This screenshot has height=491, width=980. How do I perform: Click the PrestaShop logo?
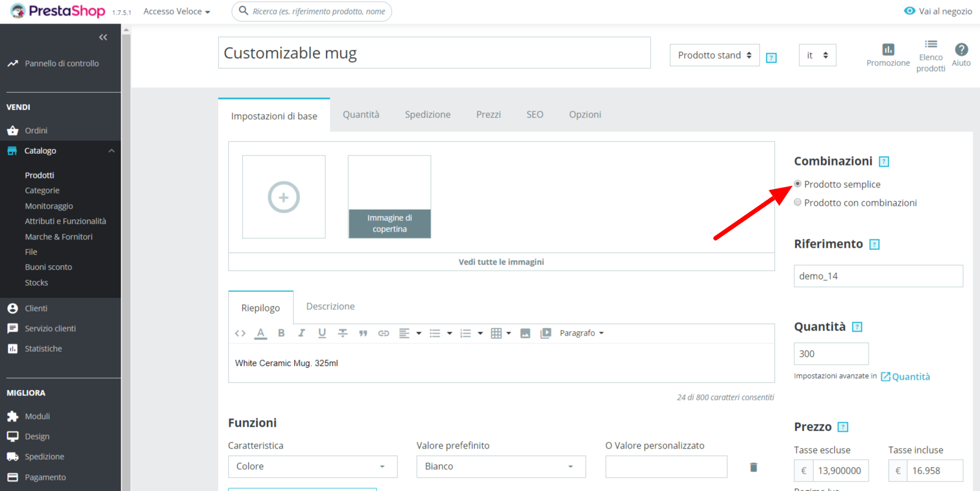(x=58, y=11)
